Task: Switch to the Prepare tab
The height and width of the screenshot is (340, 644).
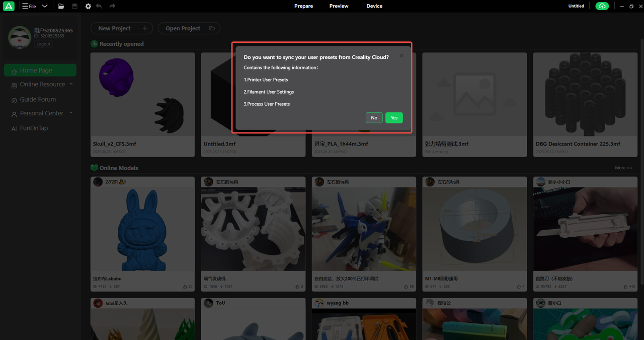Action: tap(303, 6)
